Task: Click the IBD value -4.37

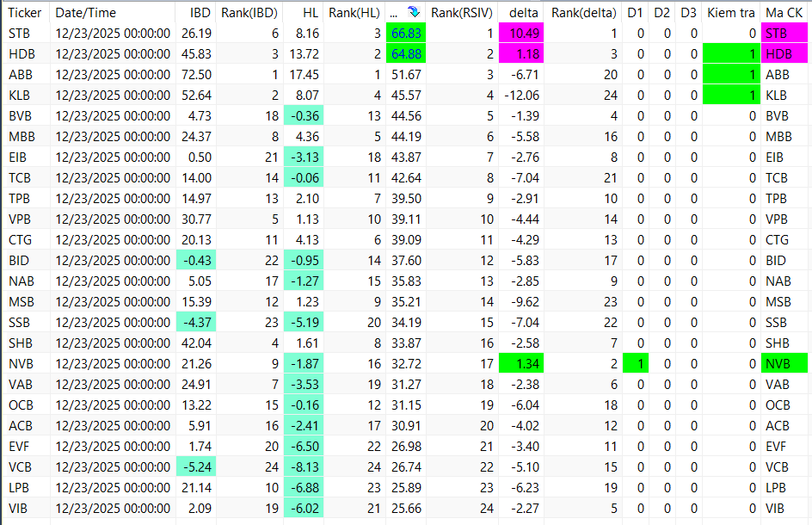Action: click(196, 323)
